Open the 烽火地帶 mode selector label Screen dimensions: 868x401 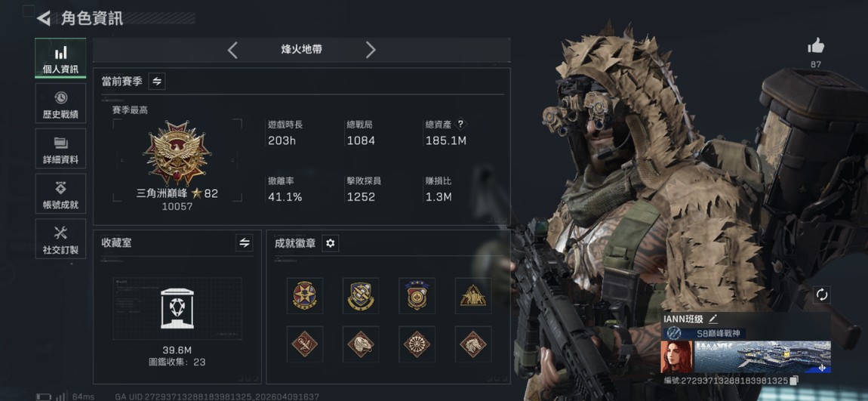tap(302, 49)
